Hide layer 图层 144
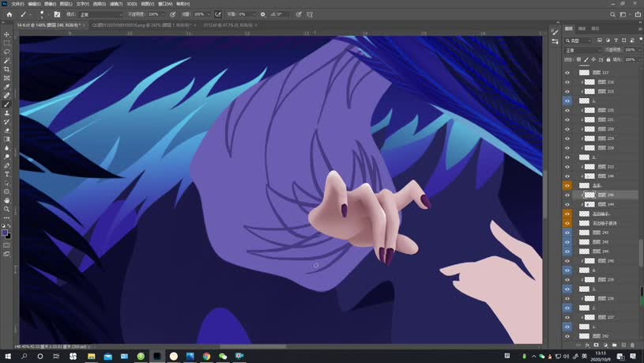The height and width of the screenshot is (363, 644). [567, 204]
